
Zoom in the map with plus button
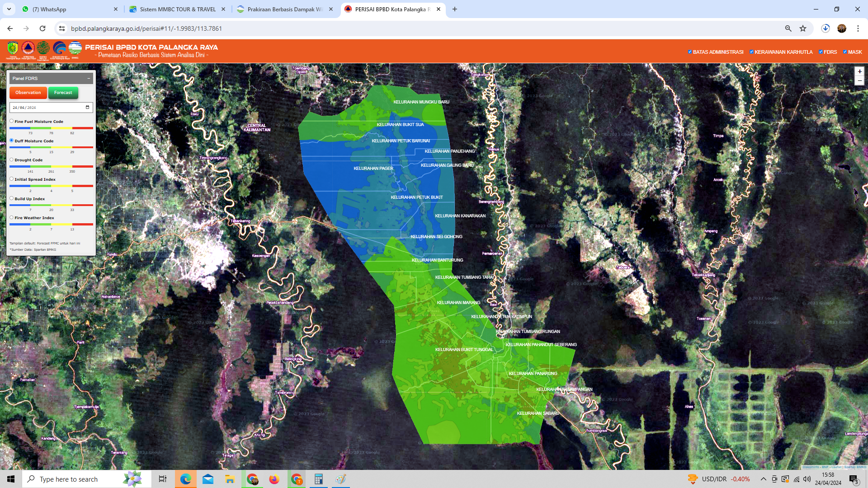point(859,71)
